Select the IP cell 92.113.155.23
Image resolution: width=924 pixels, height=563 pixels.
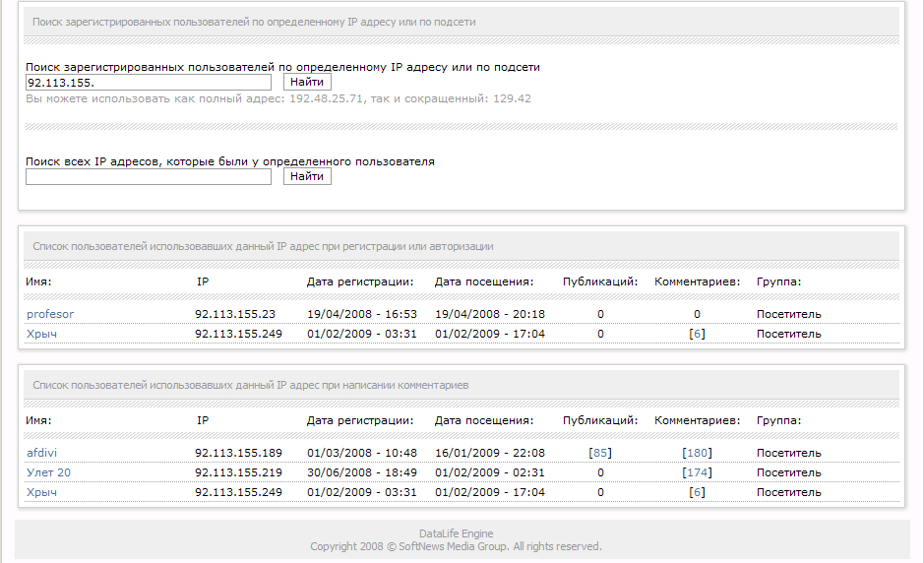pyautogui.click(x=235, y=314)
